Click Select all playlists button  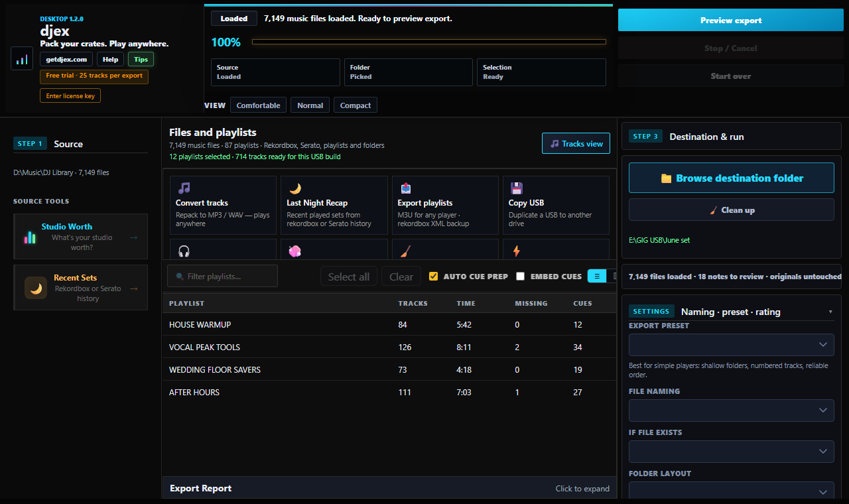pyautogui.click(x=349, y=277)
